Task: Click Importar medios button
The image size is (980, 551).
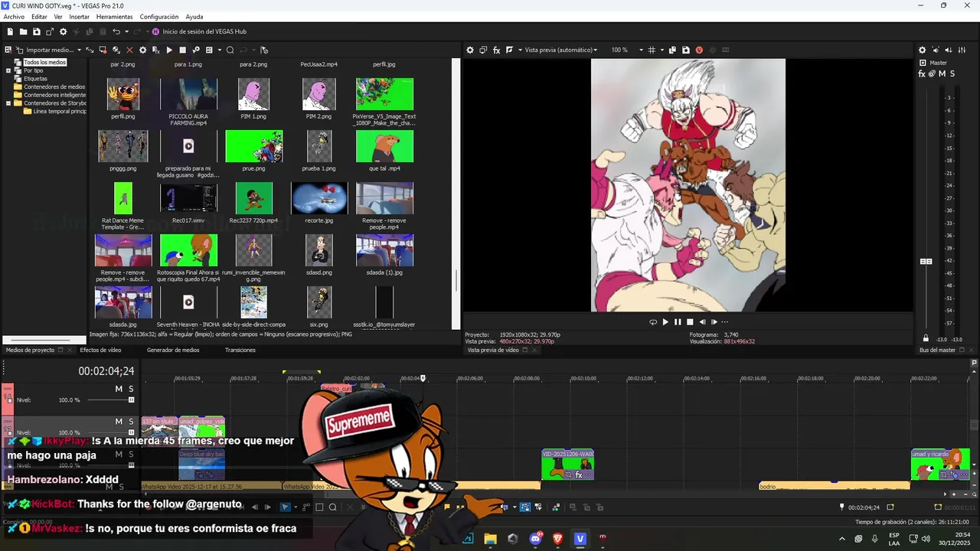Action: point(45,50)
